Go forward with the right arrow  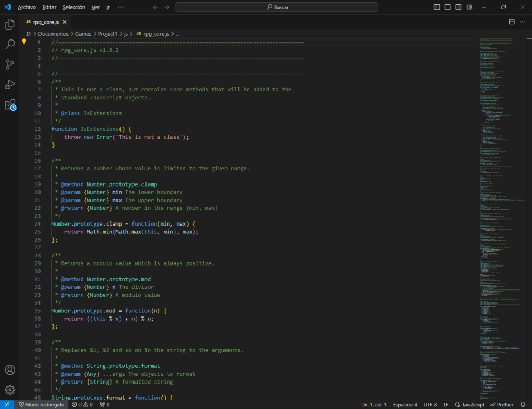click(x=167, y=7)
